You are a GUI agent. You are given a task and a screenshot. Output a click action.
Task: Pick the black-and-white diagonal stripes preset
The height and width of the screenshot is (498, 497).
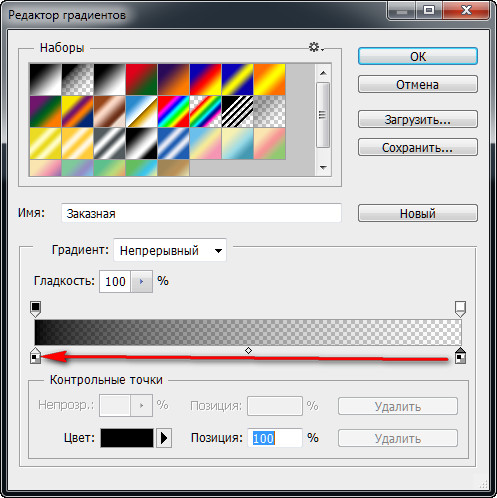(x=238, y=112)
